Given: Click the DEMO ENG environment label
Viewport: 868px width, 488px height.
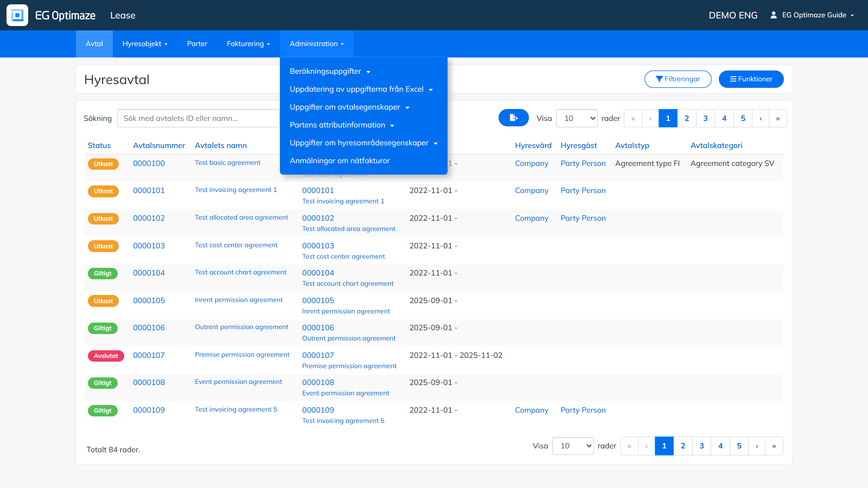Looking at the screenshot, I should [733, 15].
